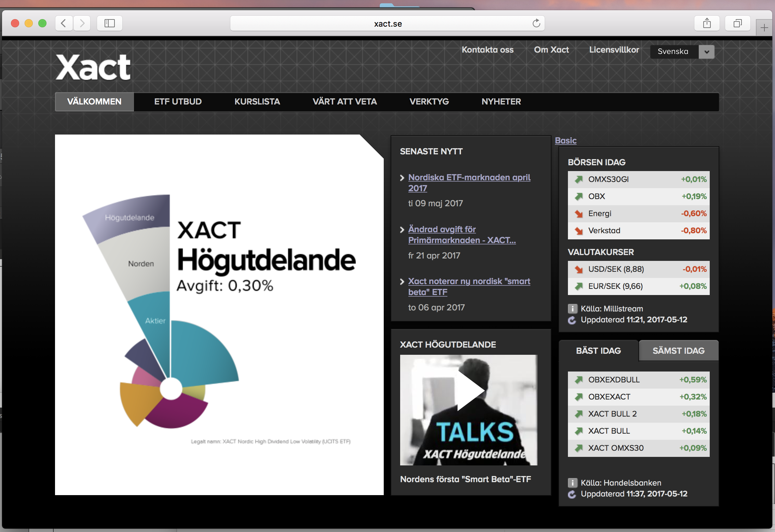This screenshot has height=532, width=775.
Task: Click chevron beside Ändrad avgift news
Action: coord(402,230)
